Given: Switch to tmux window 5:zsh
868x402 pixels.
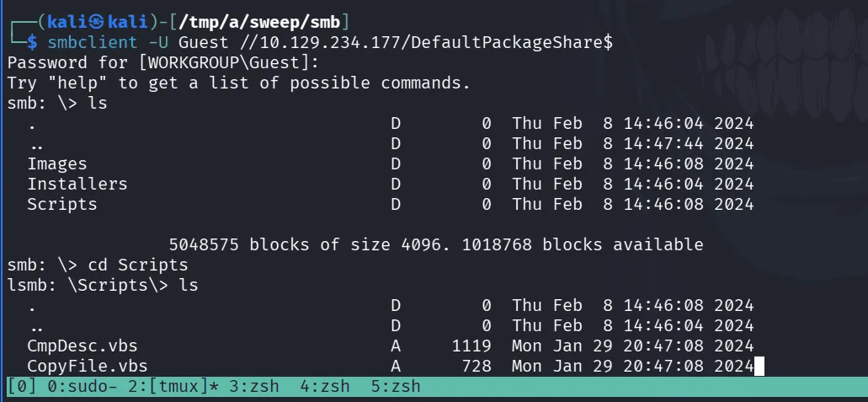Looking at the screenshot, I should [395, 387].
